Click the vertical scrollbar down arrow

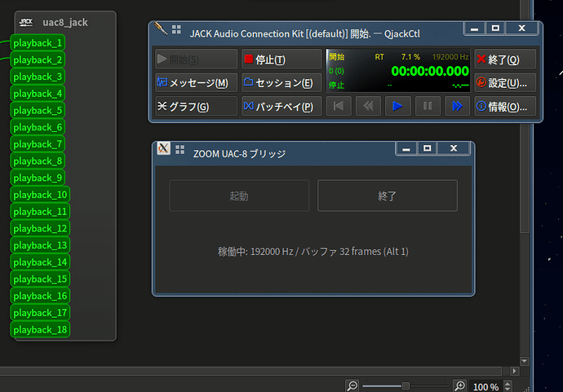[x=525, y=361]
